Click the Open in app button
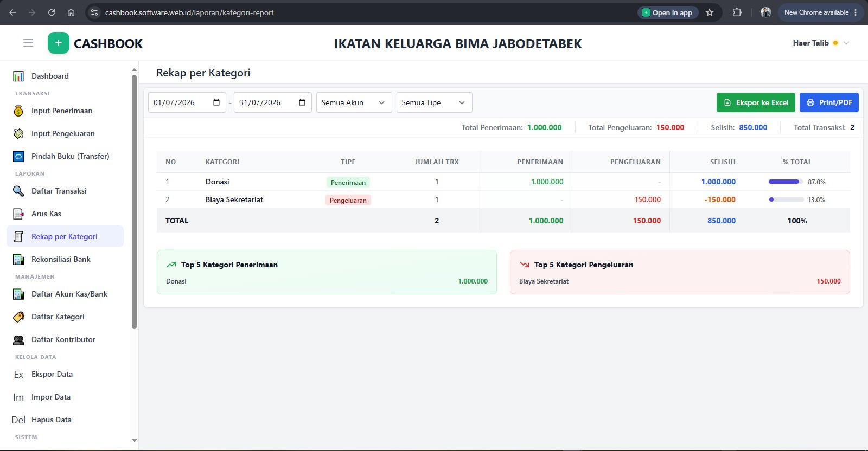The image size is (868, 451). pos(668,12)
